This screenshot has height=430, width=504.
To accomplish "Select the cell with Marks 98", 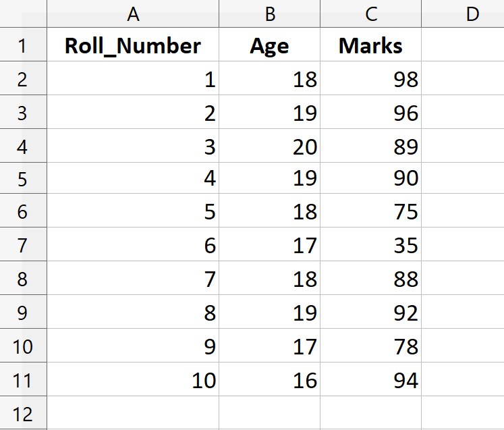I will [370, 80].
